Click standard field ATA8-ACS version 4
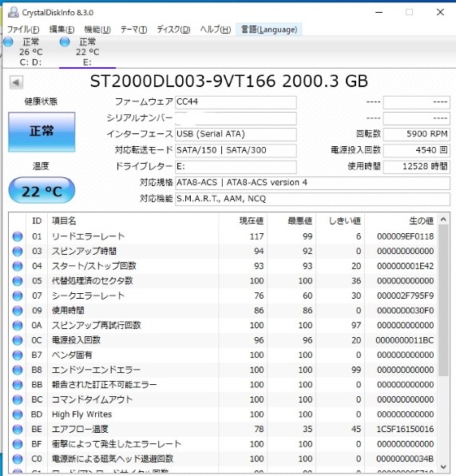456x476 pixels. coord(312,183)
